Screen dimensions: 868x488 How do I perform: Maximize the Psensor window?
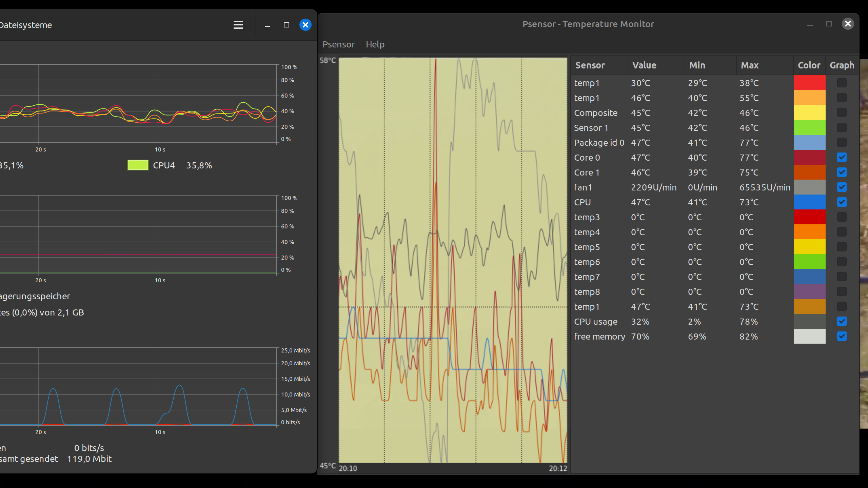click(829, 24)
